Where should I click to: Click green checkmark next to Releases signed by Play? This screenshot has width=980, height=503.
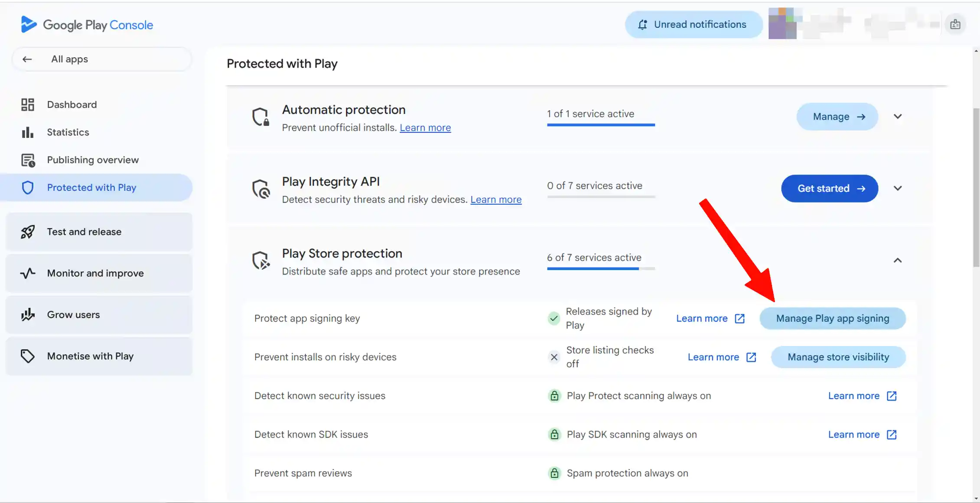click(x=553, y=318)
